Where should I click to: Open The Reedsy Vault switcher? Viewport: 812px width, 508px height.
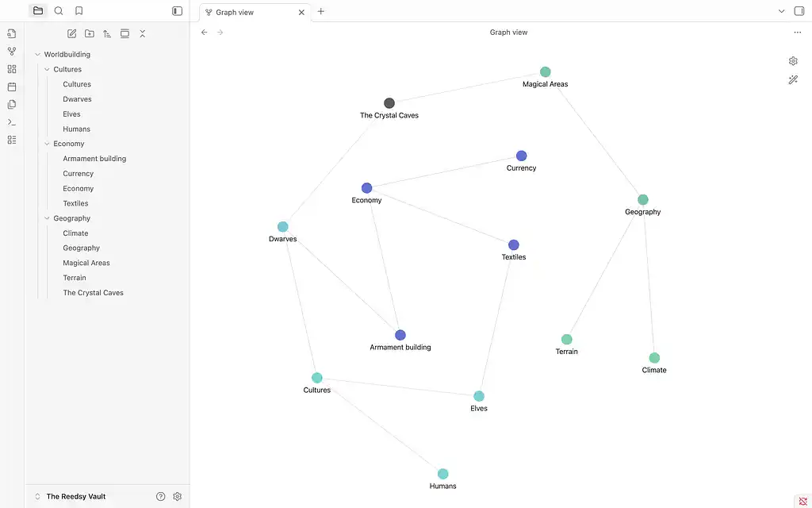(x=71, y=496)
